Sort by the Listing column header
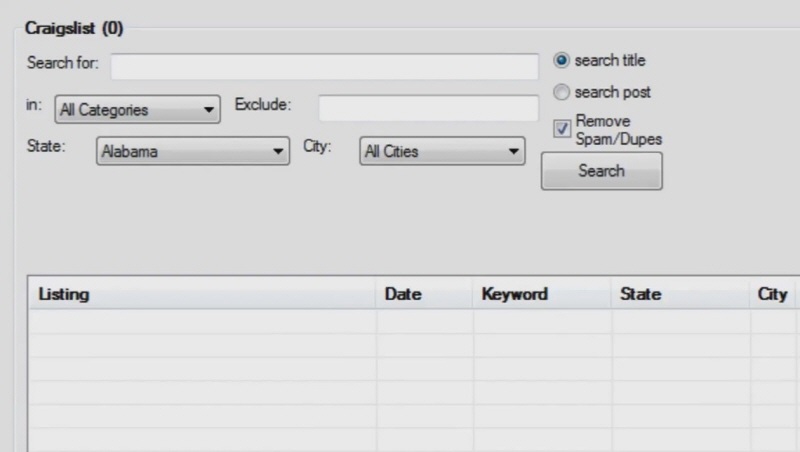The image size is (800, 452). (203, 294)
